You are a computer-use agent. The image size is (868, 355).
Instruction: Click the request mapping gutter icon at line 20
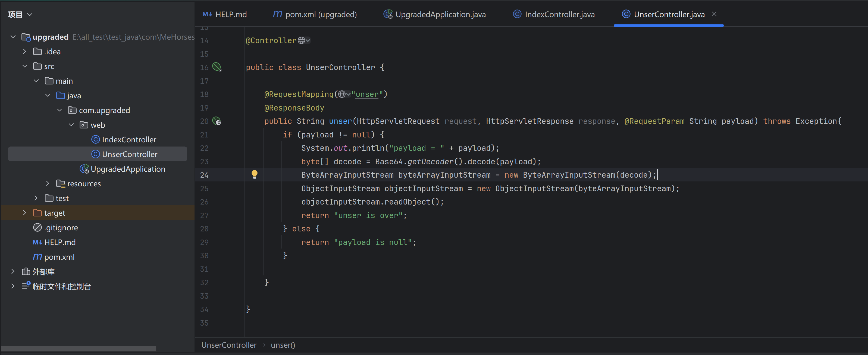tap(217, 121)
